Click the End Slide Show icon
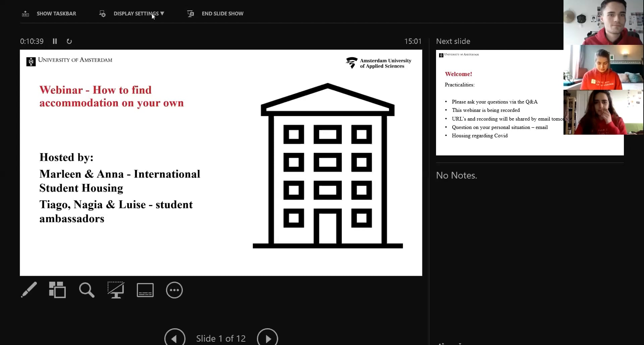 pyautogui.click(x=190, y=14)
